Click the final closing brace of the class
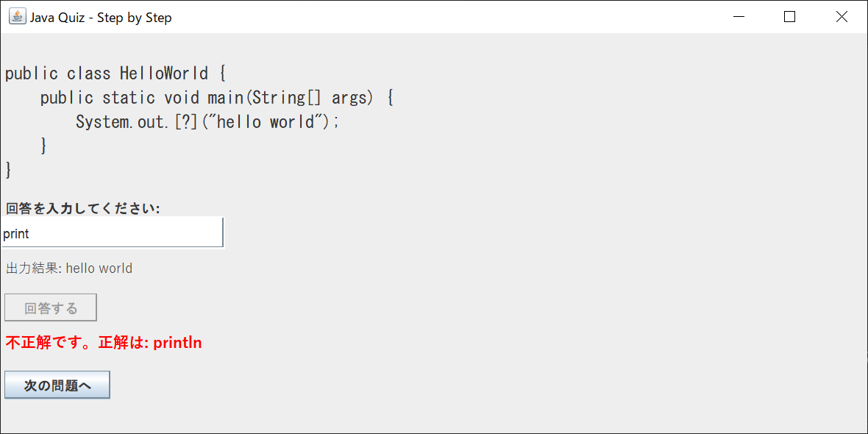This screenshot has height=434, width=868. [9, 170]
